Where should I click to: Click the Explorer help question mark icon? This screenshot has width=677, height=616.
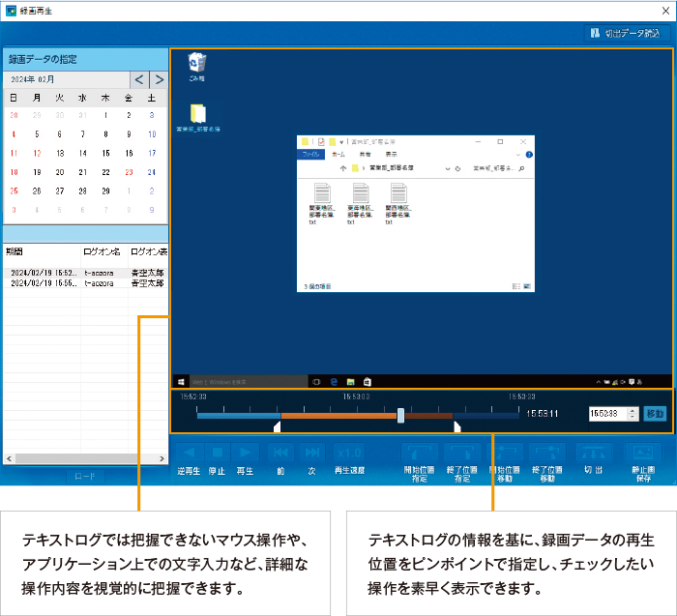click(529, 155)
